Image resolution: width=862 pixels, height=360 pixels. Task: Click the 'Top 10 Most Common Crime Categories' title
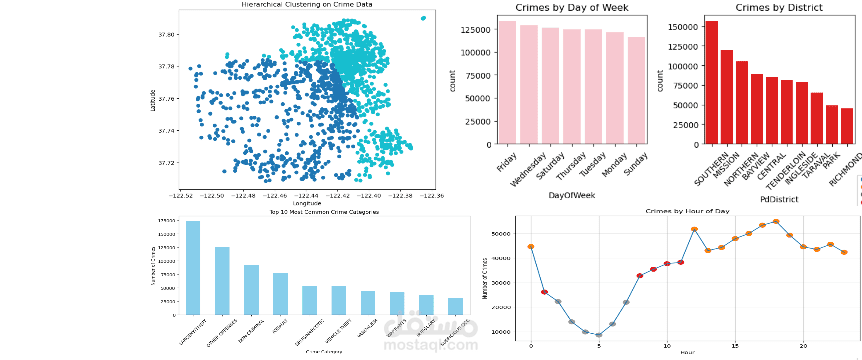324,212
